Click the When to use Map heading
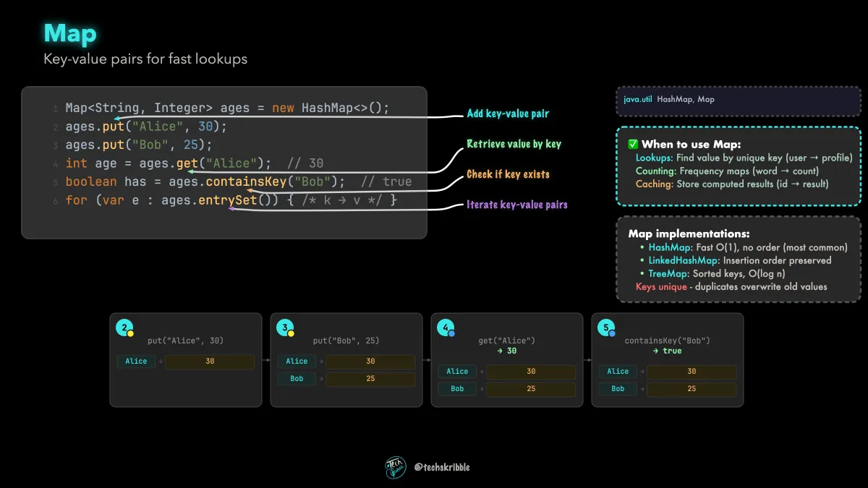 (691, 145)
